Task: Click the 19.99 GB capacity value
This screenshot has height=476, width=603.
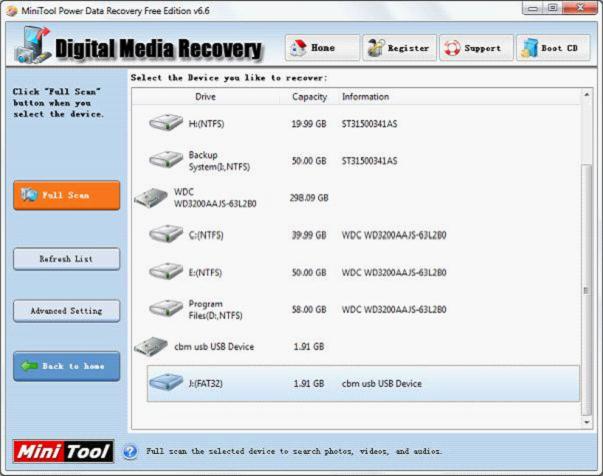Action: point(309,124)
